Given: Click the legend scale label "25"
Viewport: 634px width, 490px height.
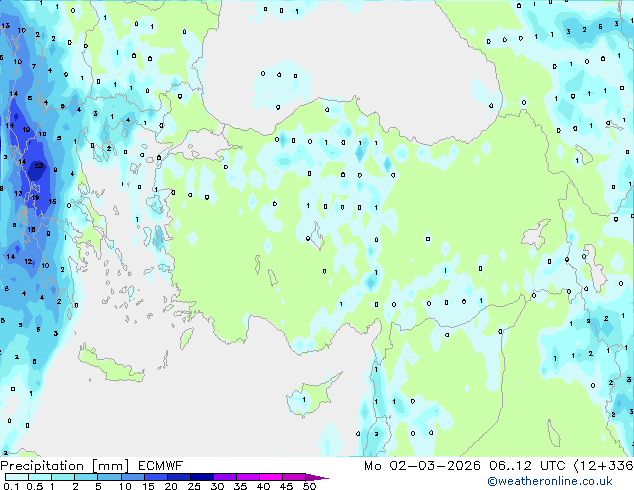Looking at the screenshot, I should point(194,486).
